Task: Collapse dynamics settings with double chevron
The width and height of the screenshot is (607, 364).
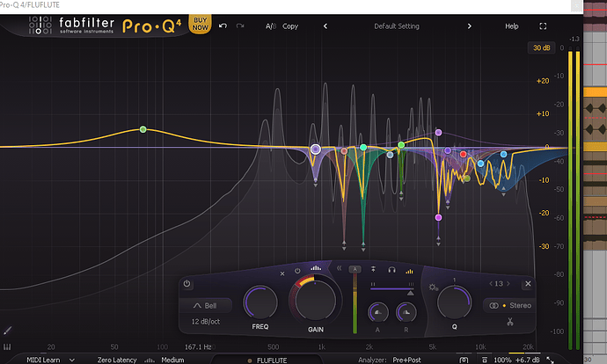Action: [x=339, y=267]
